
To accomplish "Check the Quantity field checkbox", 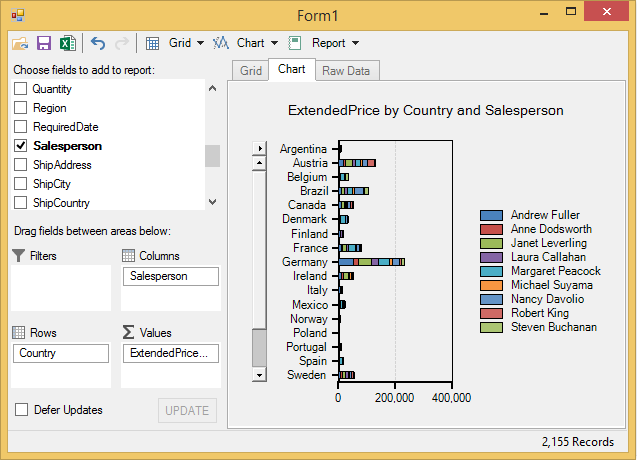I will pyautogui.click(x=21, y=89).
